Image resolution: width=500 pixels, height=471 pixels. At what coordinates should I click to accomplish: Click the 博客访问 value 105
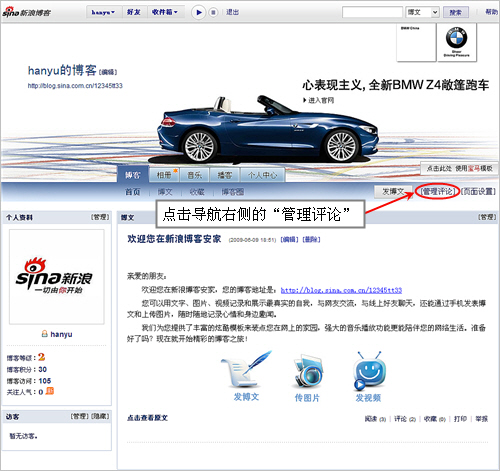[45, 381]
